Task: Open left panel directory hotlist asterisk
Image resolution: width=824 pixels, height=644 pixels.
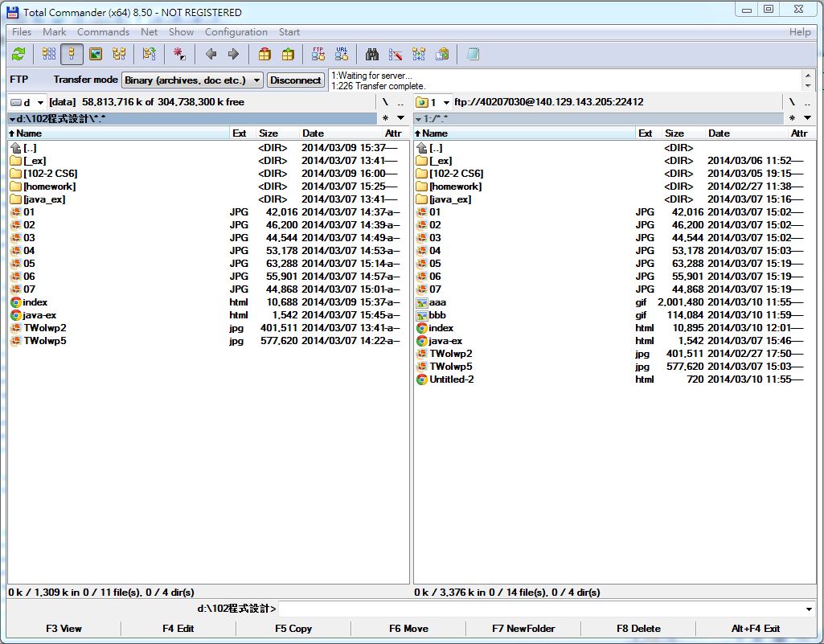Action: tap(386, 118)
